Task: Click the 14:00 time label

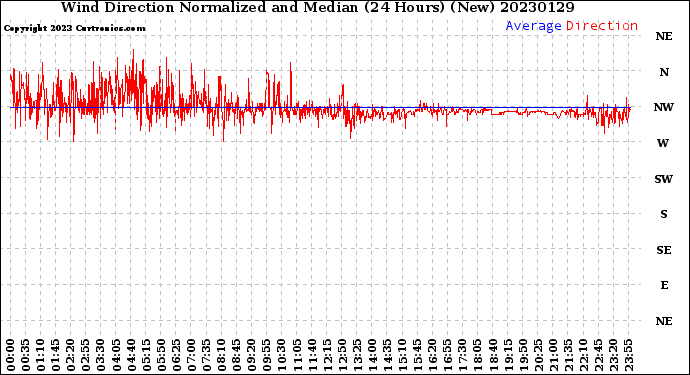Action: point(372,355)
